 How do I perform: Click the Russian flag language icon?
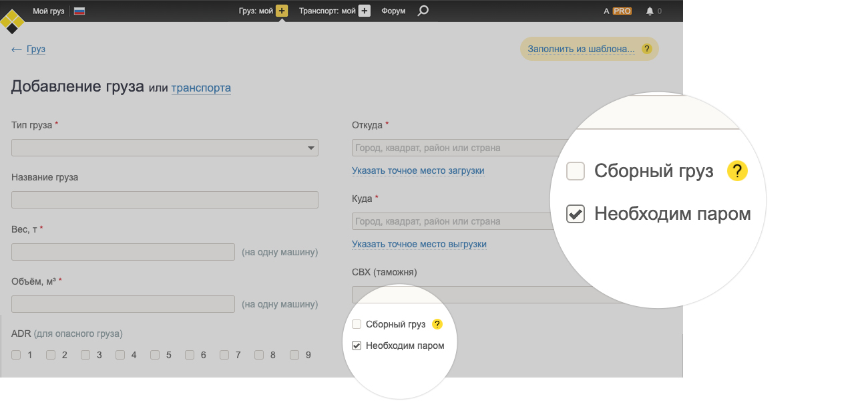coord(79,11)
